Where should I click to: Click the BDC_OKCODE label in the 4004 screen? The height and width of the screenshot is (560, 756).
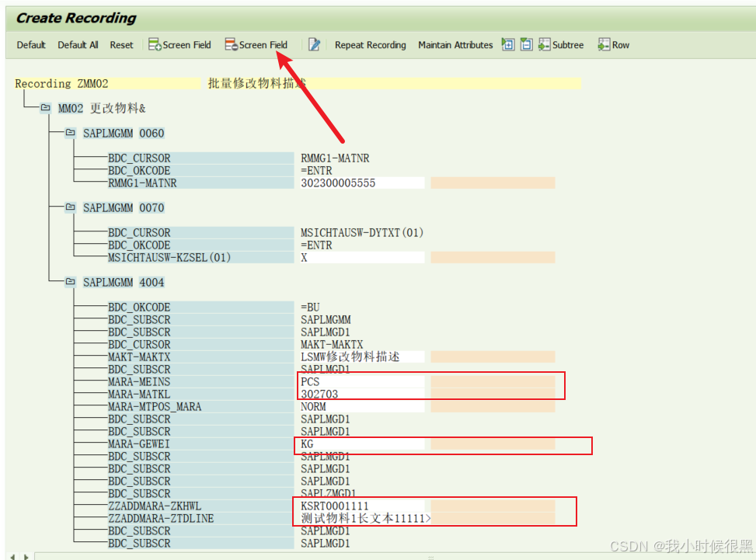200,308
